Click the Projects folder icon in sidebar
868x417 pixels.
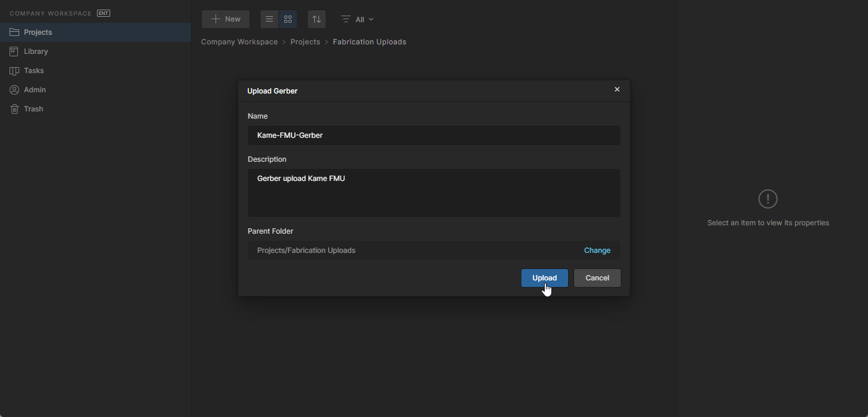[x=14, y=32]
